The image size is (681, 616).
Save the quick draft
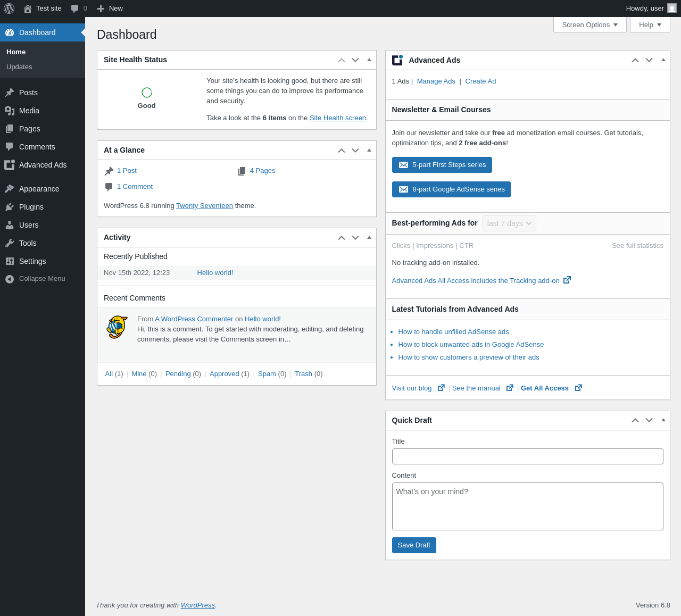pos(414,545)
